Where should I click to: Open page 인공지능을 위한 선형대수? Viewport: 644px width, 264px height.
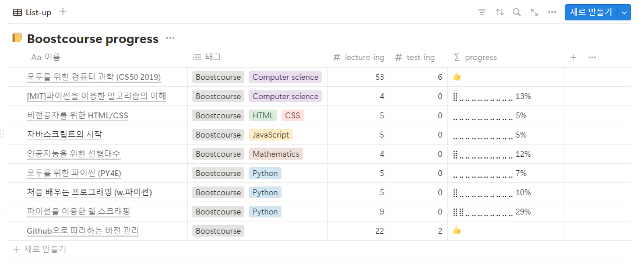coord(73,154)
